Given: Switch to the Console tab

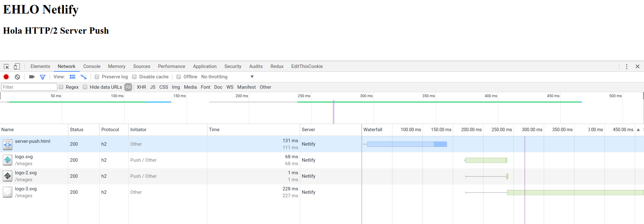Looking at the screenshot, I should (x=92, y=66).
